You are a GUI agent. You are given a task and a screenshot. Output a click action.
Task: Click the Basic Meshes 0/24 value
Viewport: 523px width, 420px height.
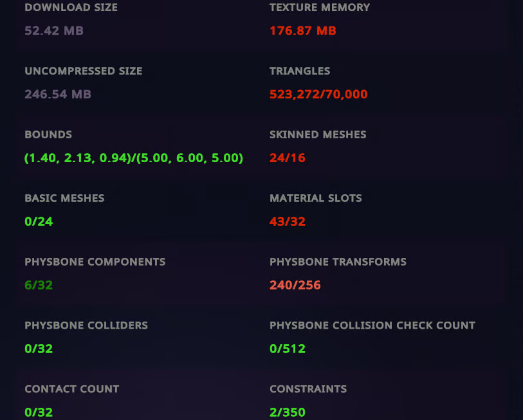[39, 221]
